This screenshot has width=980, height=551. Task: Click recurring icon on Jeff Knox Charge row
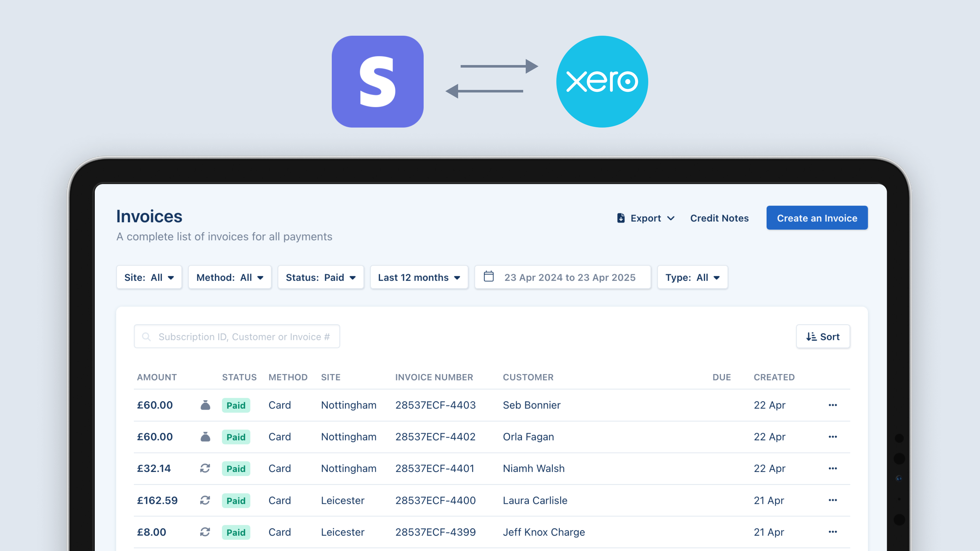[x=205, y=532]
